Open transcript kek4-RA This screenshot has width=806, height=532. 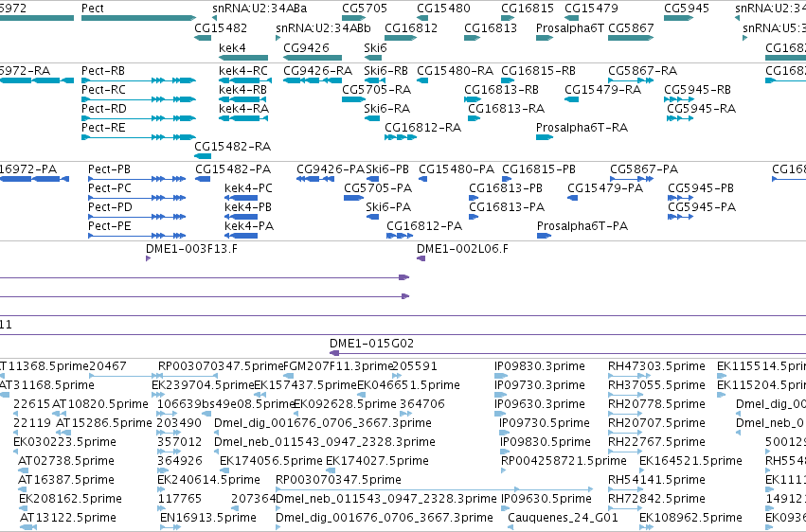243,108
